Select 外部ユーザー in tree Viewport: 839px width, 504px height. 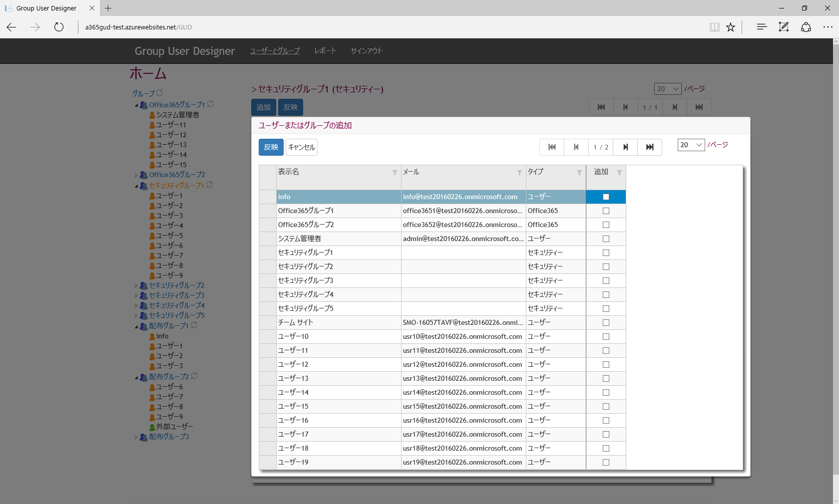pyautogui.click(x=174, y=427)
